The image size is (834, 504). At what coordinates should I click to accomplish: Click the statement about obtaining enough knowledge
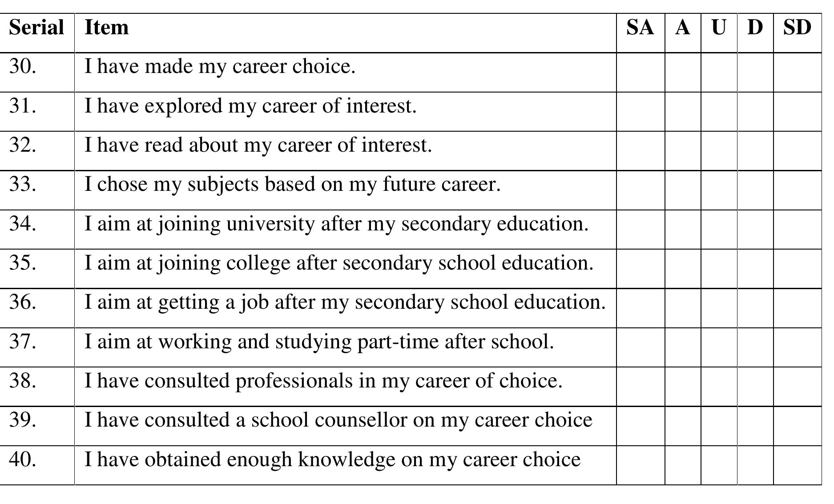[332, 460]
